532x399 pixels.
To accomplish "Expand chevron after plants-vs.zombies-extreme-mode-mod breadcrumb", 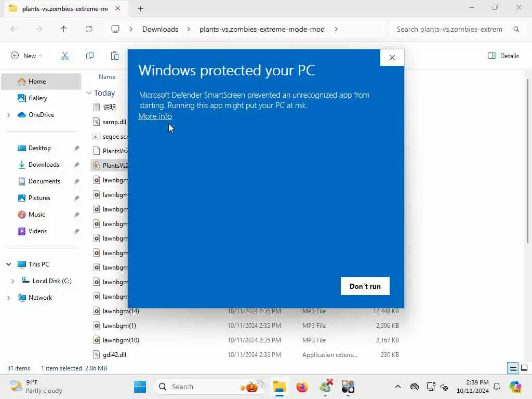I will (336, 29).
